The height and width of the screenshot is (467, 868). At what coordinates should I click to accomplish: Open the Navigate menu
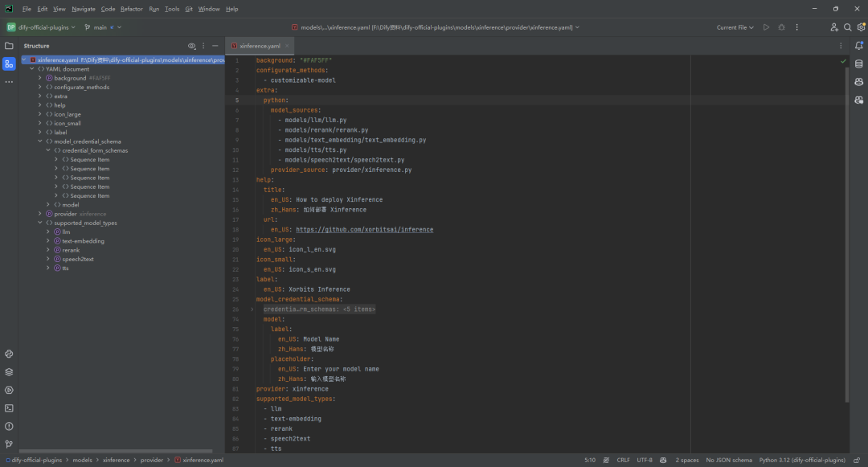click(x=84, y=9)
